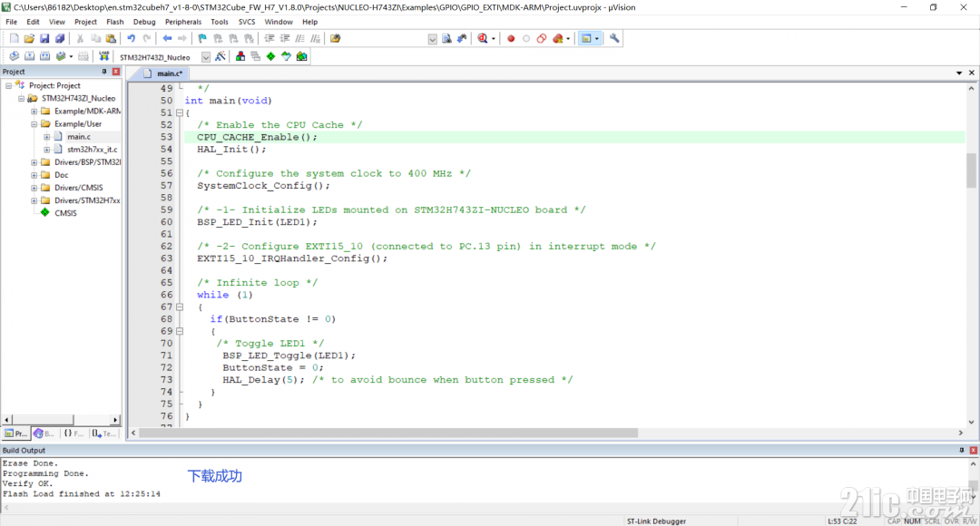This screenshot has width=980, height=526.
Task: Build the target files
Action: coord(29,56)
